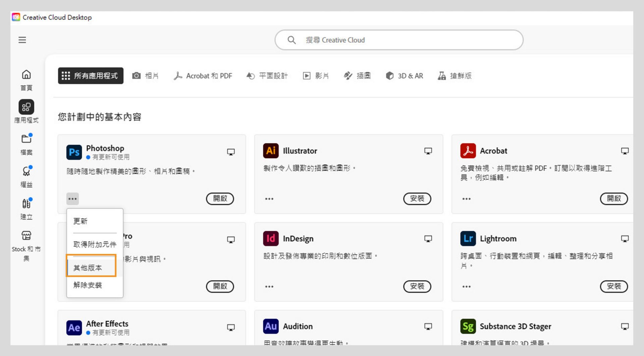Click 開啟 button on the Premiere Pro card
The image size is (644, 356).
[220, 287]
